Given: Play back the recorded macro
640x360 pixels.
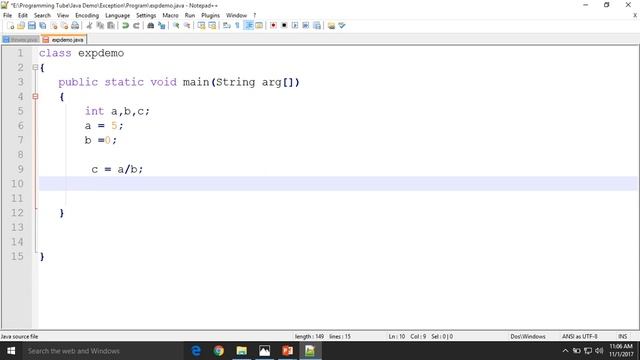Looking at the screenshot, I should point(295,26).
